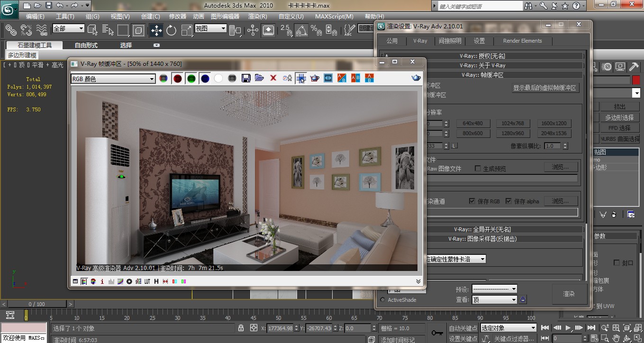Click the Undo arrow in title bar
The width and height of the screenshot is (644, 343).
59,6
